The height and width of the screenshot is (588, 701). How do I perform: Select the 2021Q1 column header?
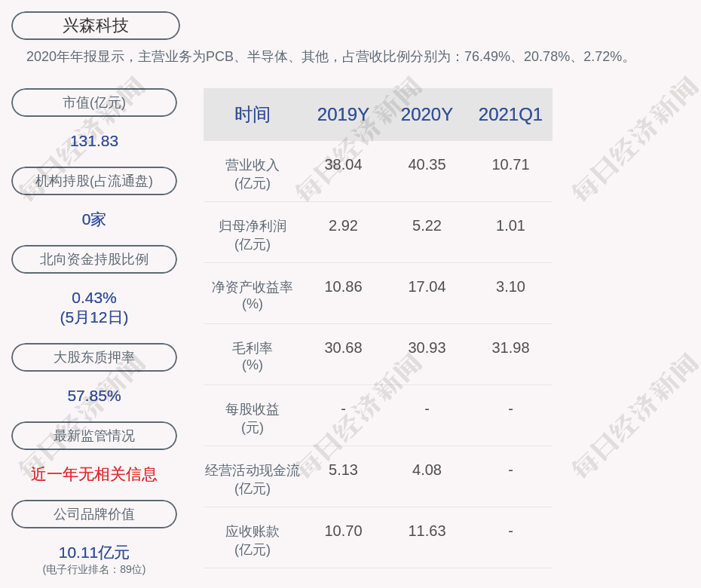point(510,115)
